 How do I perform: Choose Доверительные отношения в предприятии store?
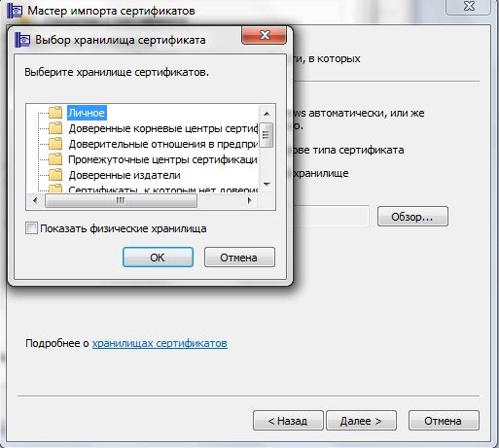point(162,144)
